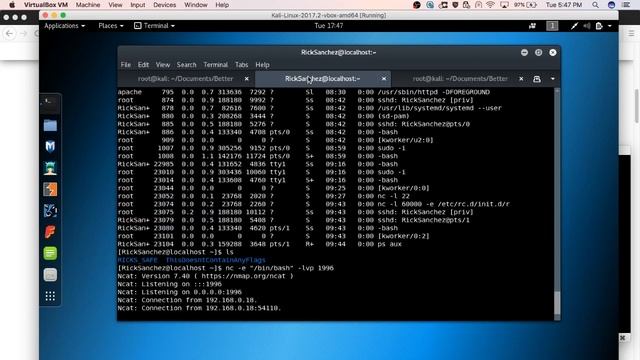This screenshot has height=360, width=640.
Task: Click the RICKS_SAFE directory name in terminal
Action: tap(138, 260)
